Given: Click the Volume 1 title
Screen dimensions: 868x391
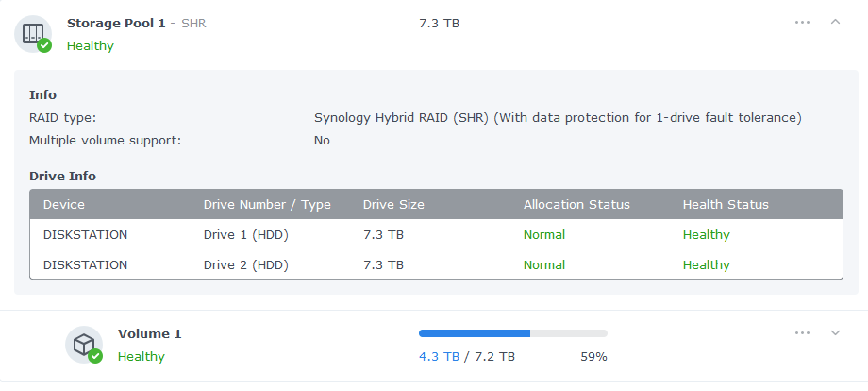Looking at the screenshot, I should tap(149, 333).
